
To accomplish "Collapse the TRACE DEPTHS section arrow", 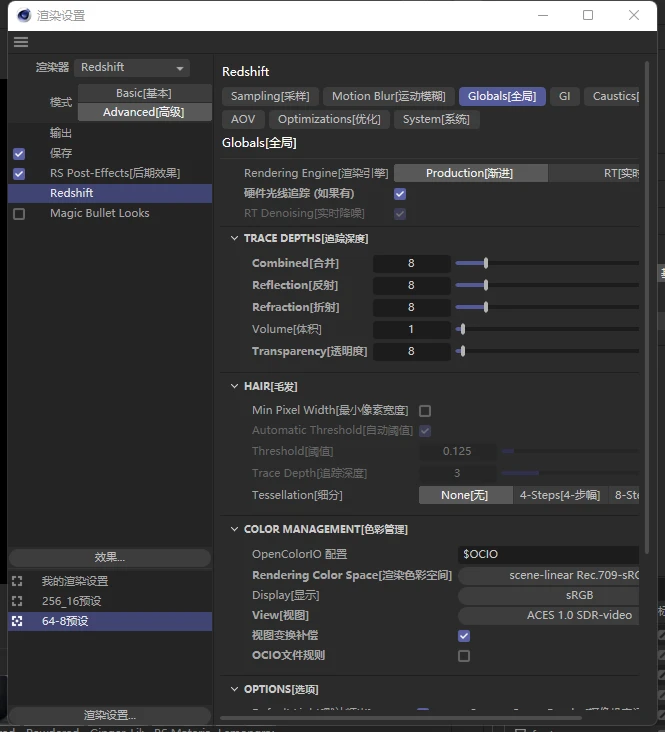I will 233,239.
